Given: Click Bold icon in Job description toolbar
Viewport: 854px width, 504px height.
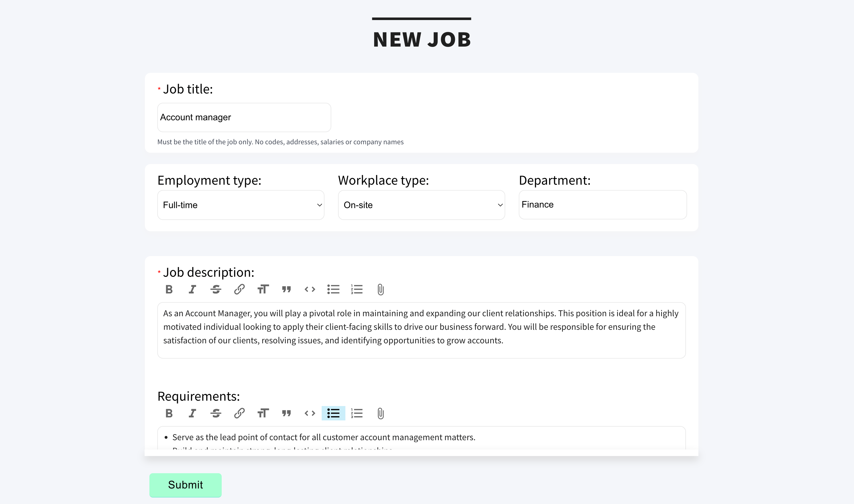Looking at the screenshot, I should (169, 289).
